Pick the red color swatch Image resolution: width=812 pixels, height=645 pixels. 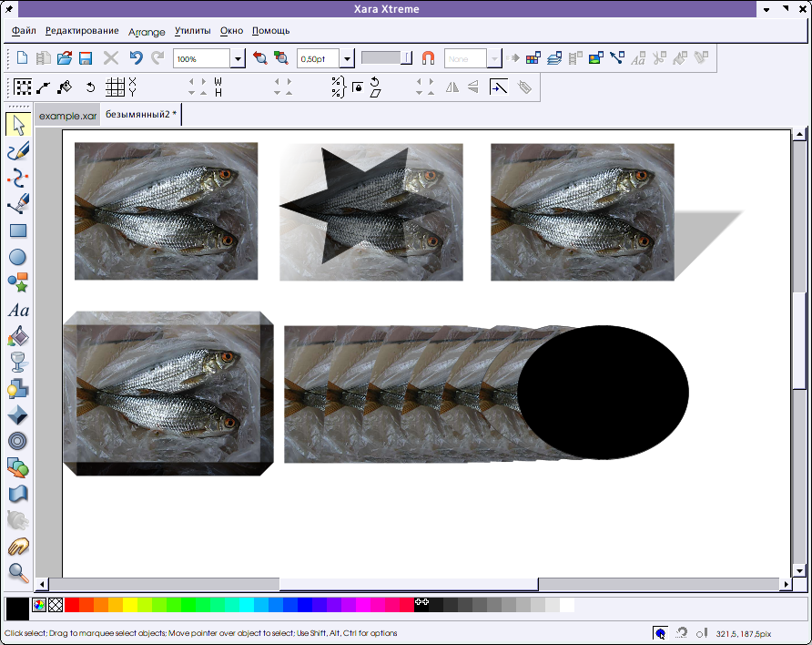(72, 605)
